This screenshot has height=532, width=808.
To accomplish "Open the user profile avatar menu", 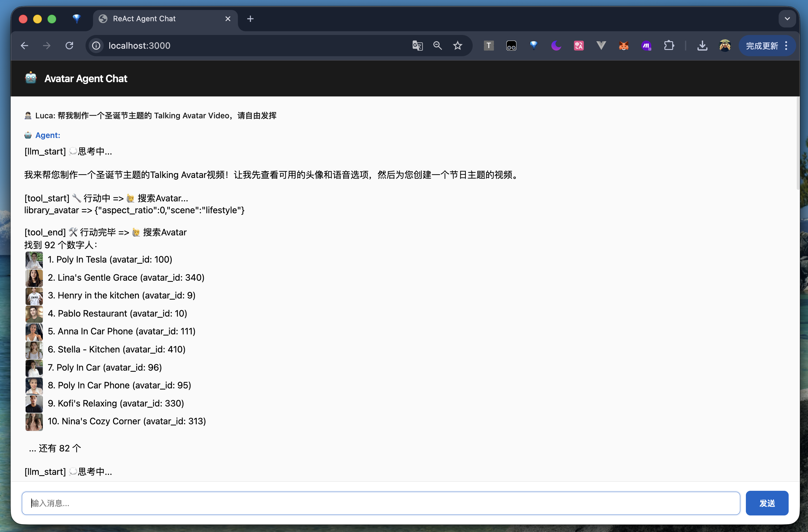I will (725, 46).
